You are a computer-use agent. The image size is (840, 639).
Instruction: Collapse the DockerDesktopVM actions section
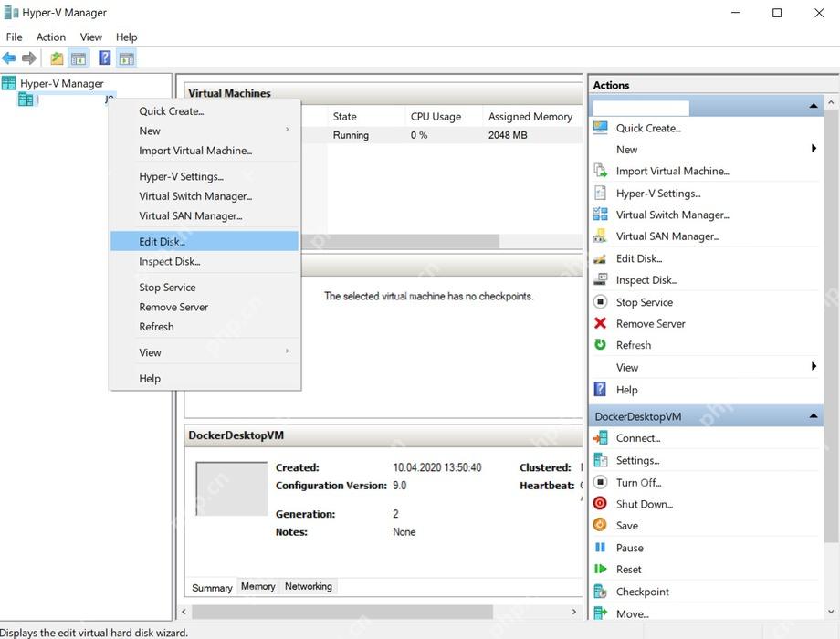pyautogui.click(x=814, y=415)
